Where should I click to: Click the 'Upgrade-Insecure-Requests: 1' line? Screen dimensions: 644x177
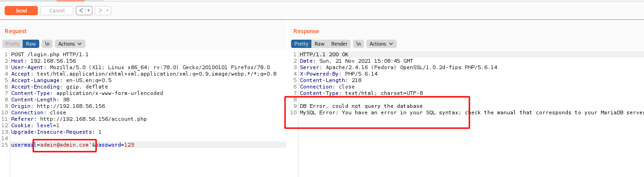(x=56, y=132)
